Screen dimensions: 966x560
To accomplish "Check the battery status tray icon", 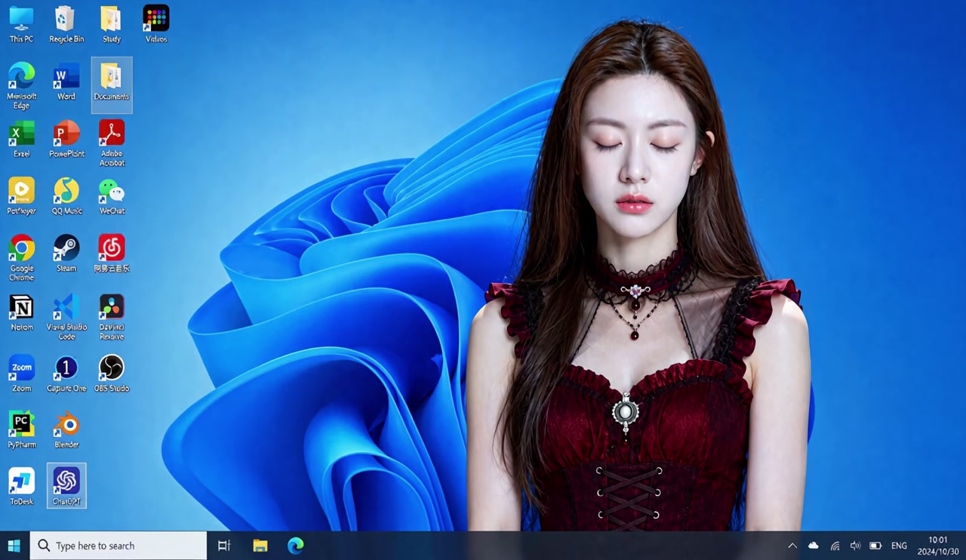I will (875, 546).
